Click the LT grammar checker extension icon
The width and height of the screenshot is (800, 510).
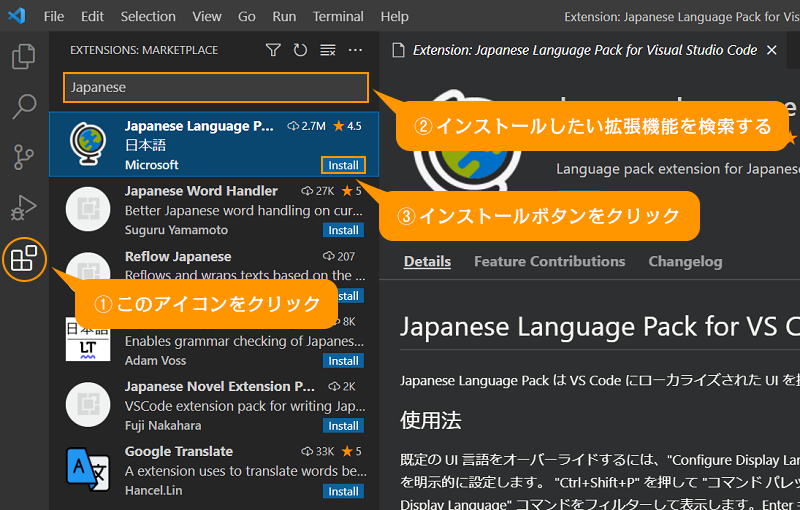88,339
